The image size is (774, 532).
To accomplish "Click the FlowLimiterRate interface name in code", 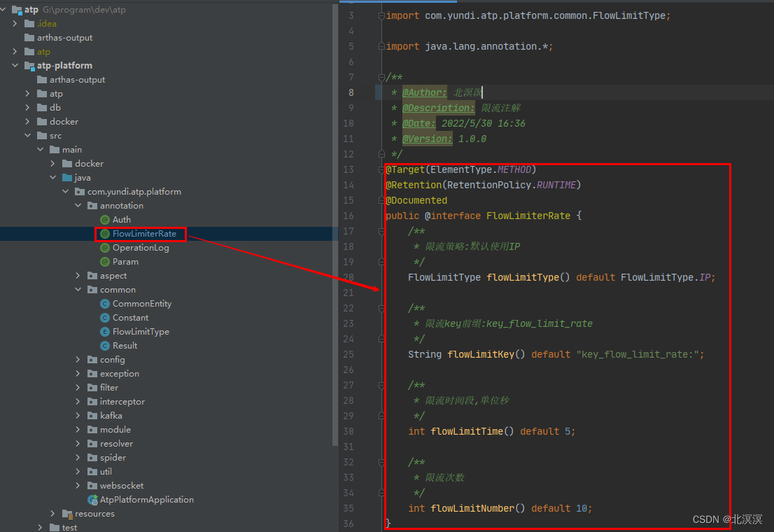I will [528, 216].
